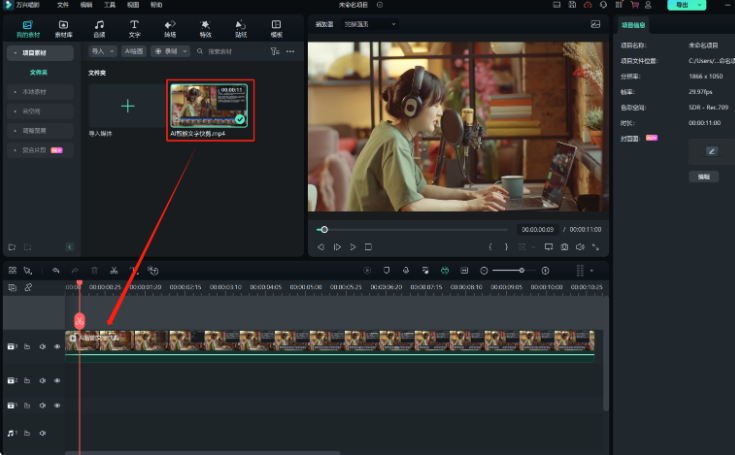Open the 音频 (Audio) panel tab

[99, 27]
